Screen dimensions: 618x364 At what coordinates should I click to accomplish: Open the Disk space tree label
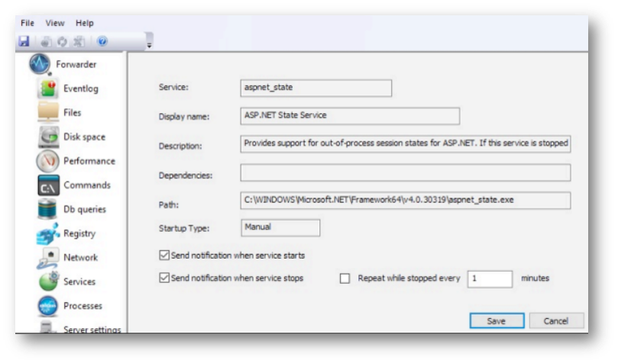[x=84, y=137]
